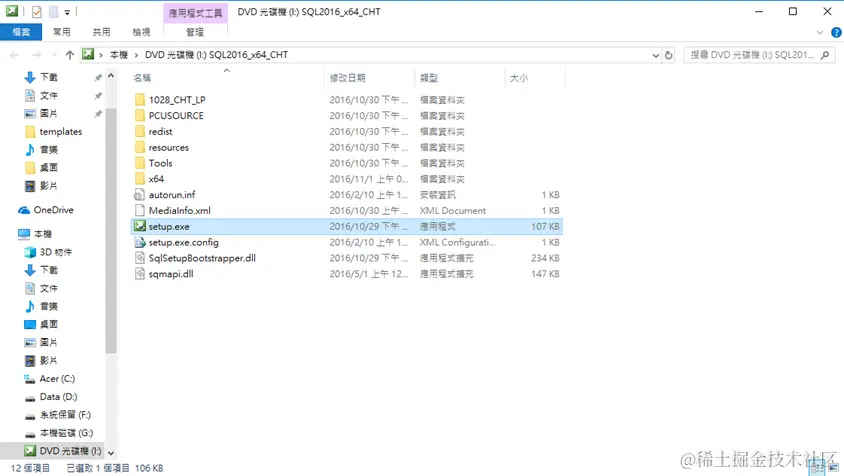
Task: Go up one folder level
Action: click(x=69, y=54)
